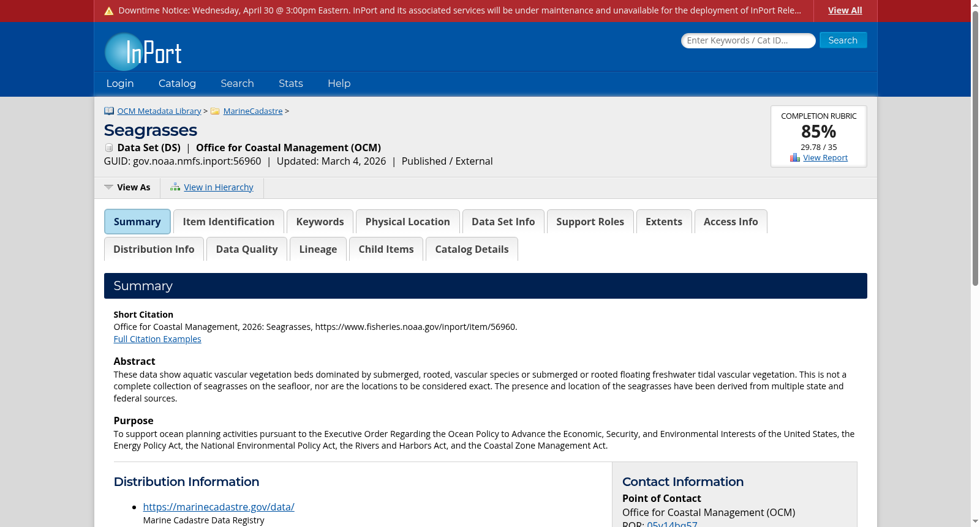This screenshot has width=980, height=527.
Task: Open the marinecadastre.gov/data link
Action: click(x=219, y=507)
